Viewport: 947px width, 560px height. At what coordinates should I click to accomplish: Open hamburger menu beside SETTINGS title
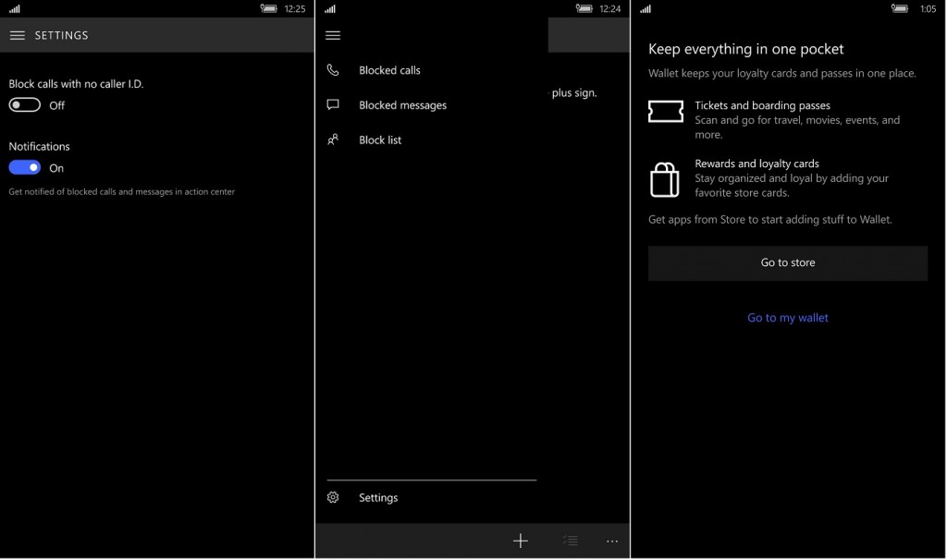coord(18,36)
